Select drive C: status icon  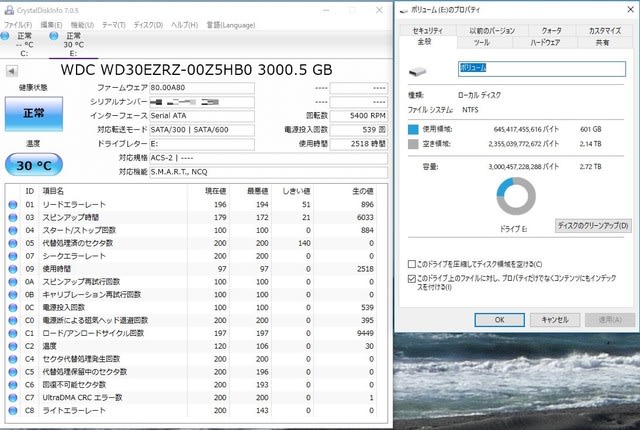pyautogui.click(x=5, y=36)
